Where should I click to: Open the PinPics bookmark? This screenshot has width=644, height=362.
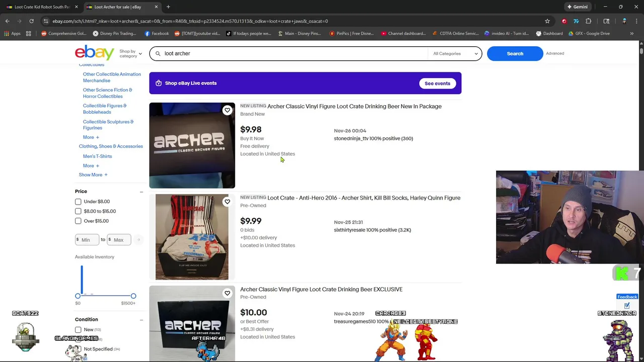[x=351, y=34]
